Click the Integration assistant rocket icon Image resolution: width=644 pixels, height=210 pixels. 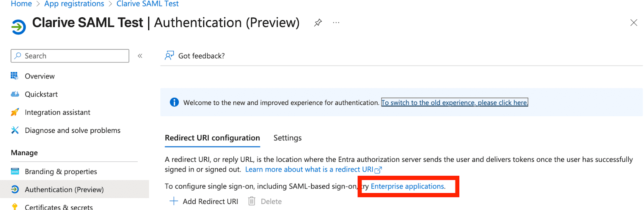[15, 112]
